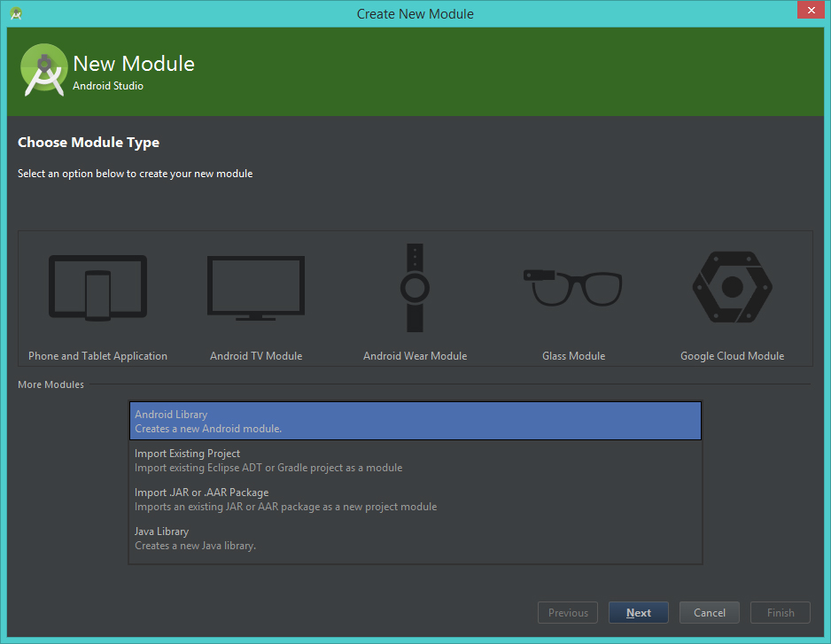Cancel the new module wizard
Viewport: 831px width, 644px height.
click(709, 612)
